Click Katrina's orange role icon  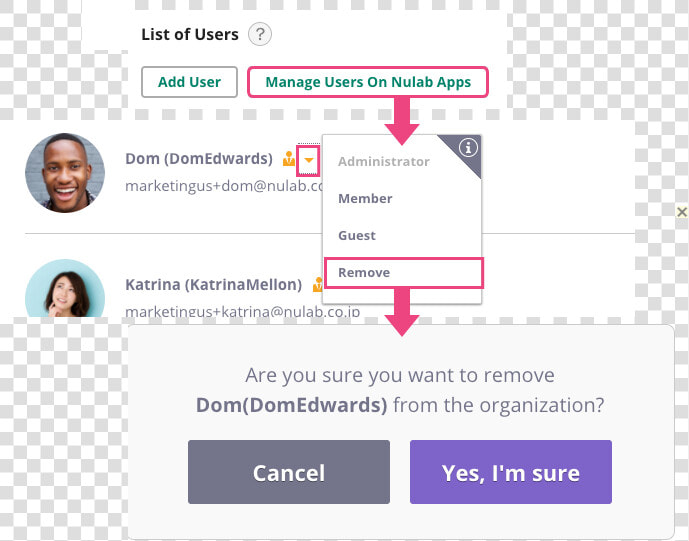317,285
